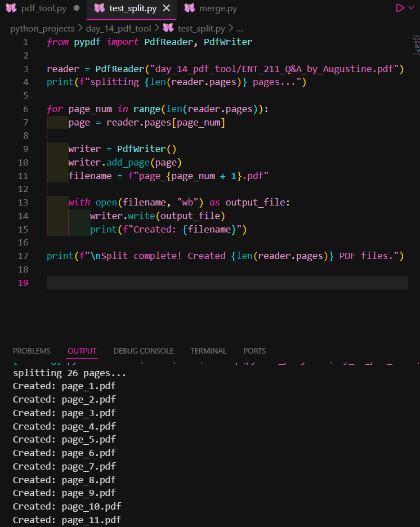Click 'with open' statement on line 13

93,203
